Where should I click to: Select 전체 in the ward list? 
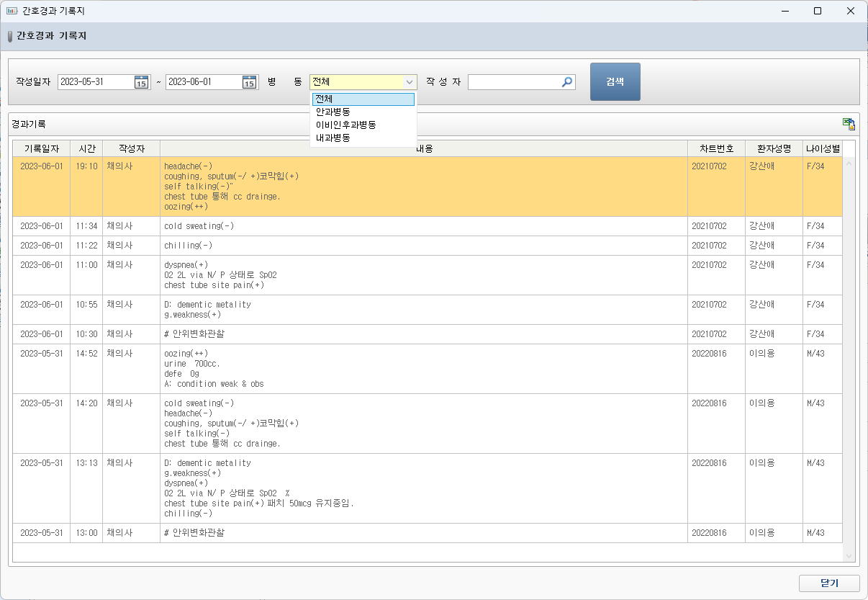tap(363, 99)
